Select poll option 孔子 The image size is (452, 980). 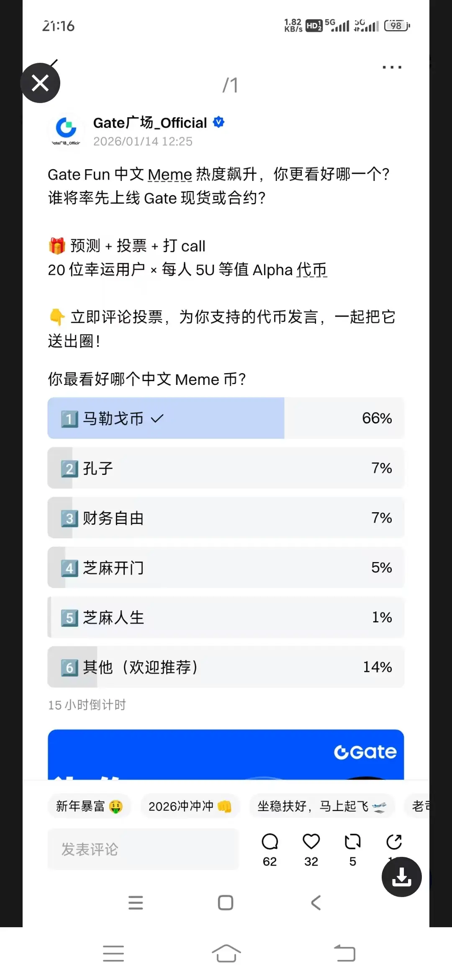click(x=226, y=468)
